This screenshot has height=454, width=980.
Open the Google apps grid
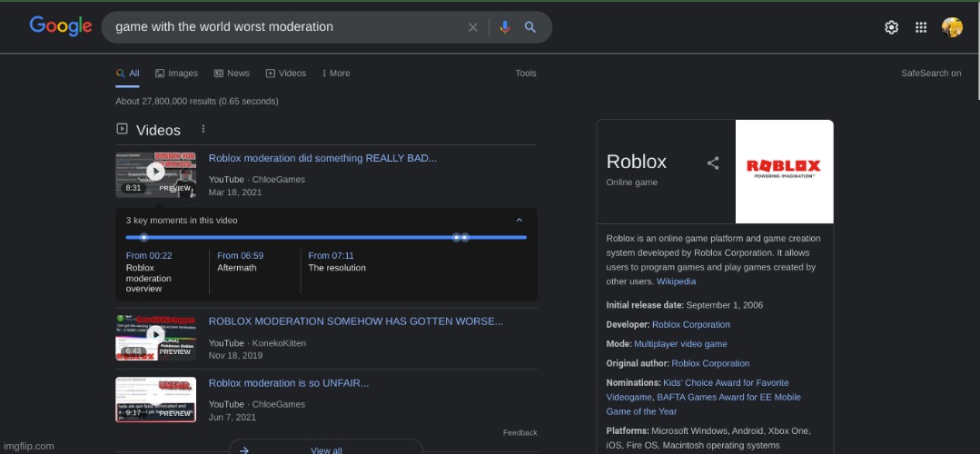[921, 27]
